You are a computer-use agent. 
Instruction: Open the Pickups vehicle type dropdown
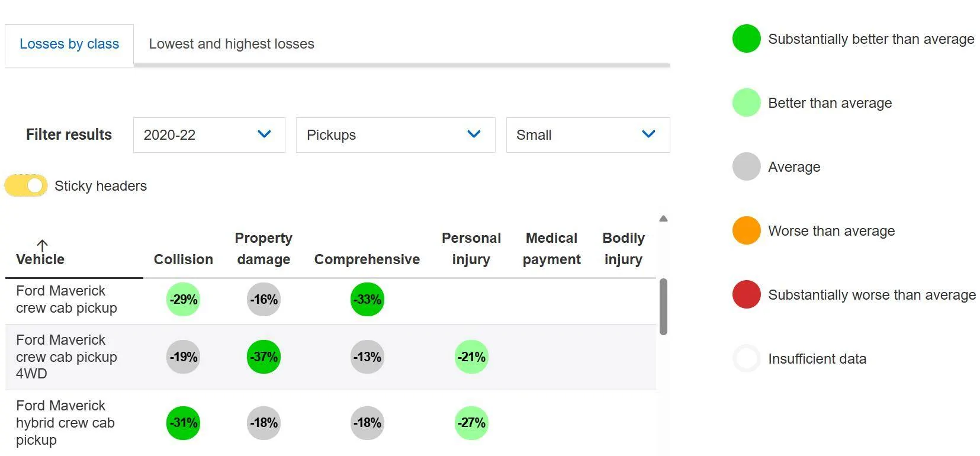396,135
